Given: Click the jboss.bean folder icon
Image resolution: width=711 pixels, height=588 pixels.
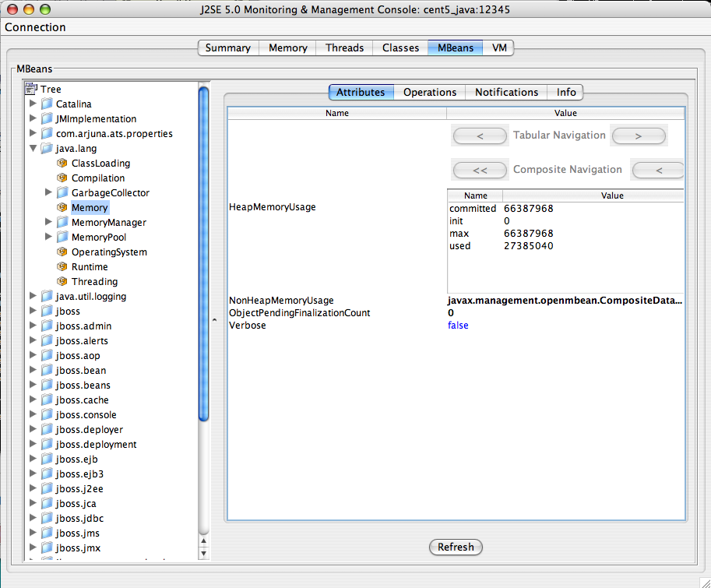Looking at the screenshot, I should tap(47, 371).
